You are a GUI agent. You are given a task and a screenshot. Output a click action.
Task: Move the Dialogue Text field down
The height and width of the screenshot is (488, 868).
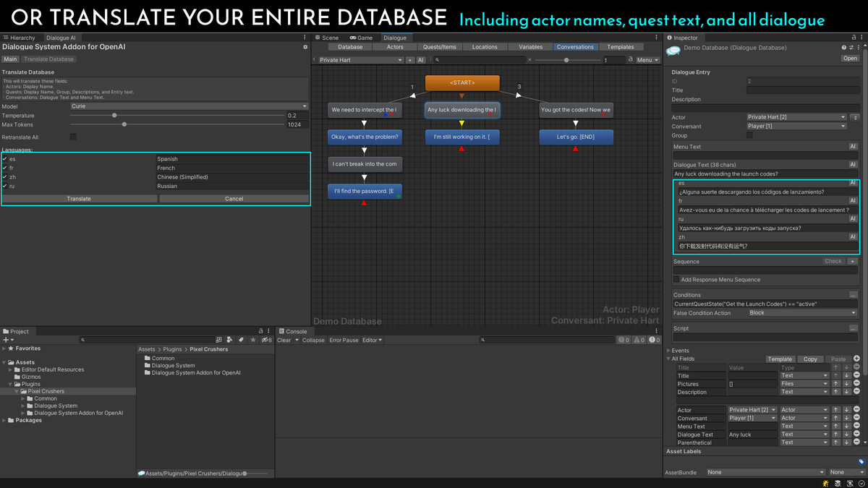point(846,435)
